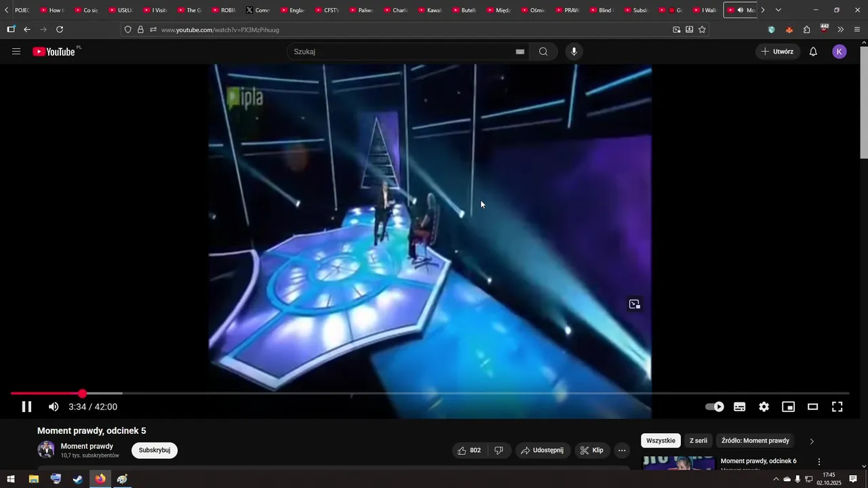Viewport: 868px width, 488px height.
Task: Subscribe using the Subskrybuj button
Action: (x=155, y=450)
